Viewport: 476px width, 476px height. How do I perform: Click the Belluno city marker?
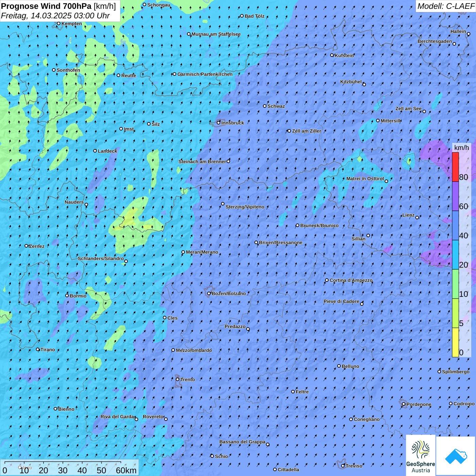coord(339,366)
